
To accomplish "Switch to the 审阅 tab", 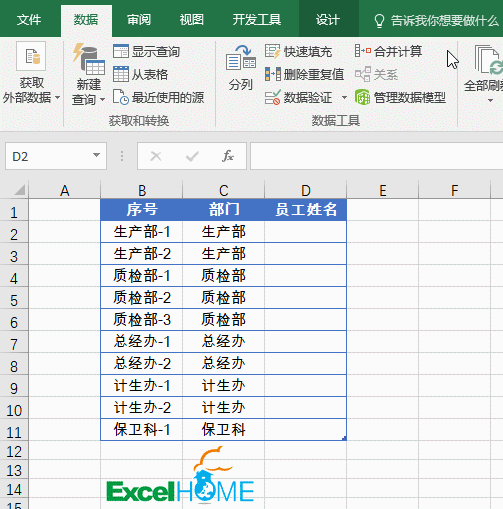I will pos(139,20).
